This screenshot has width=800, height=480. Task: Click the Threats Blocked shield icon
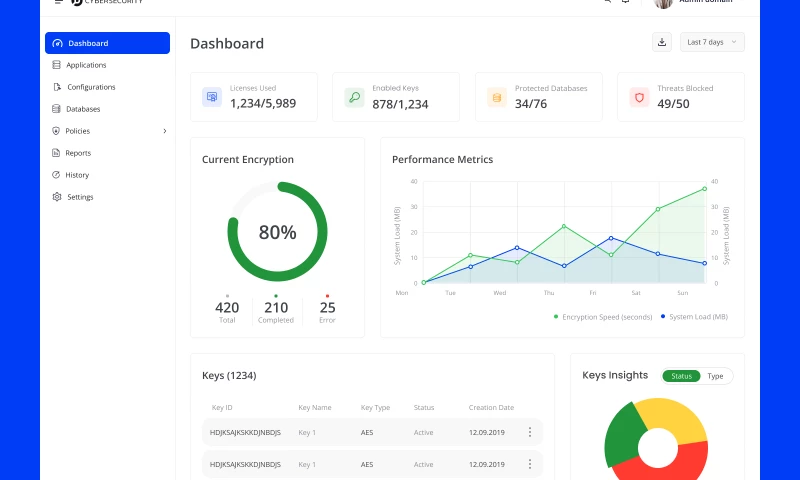(639, 97)
